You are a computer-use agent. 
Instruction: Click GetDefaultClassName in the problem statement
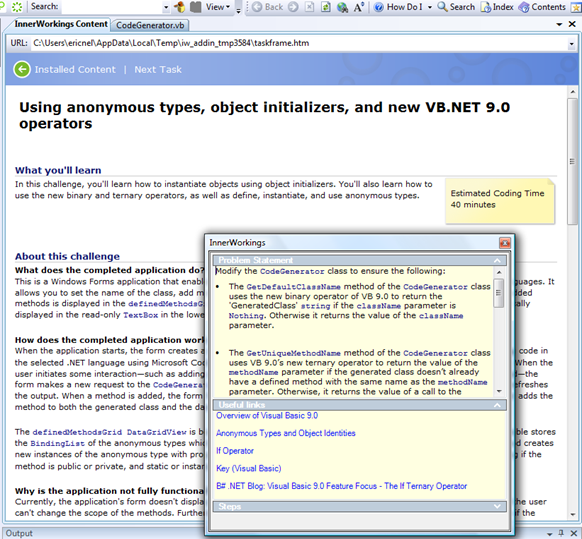point(293,287)
